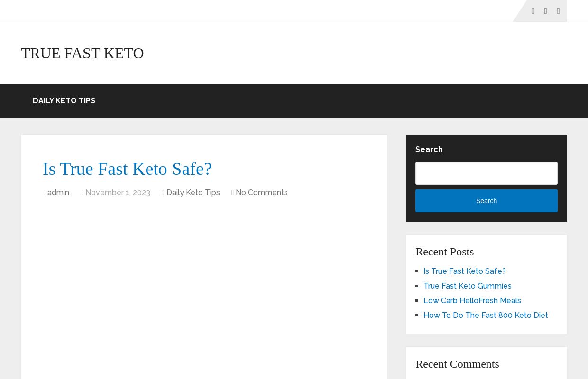The image size is (588, 379).
Task: Open the first social icon in header
Action: [x=533, y=11]
